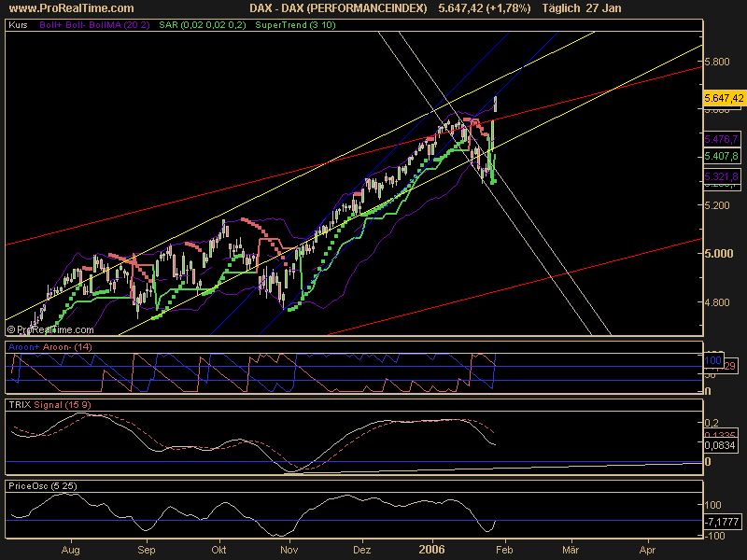
Task: Click the 5.800 price axis label
Action: click(716, 62)
